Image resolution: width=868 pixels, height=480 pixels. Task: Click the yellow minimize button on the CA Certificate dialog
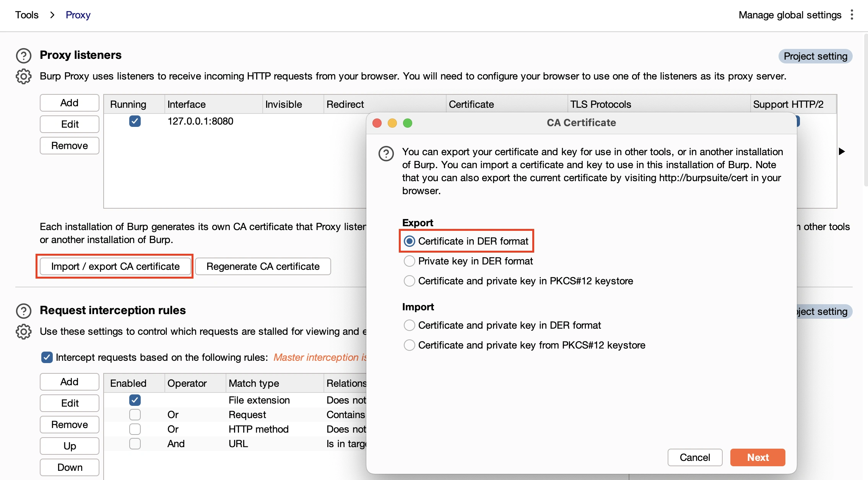tap(392, 123)
